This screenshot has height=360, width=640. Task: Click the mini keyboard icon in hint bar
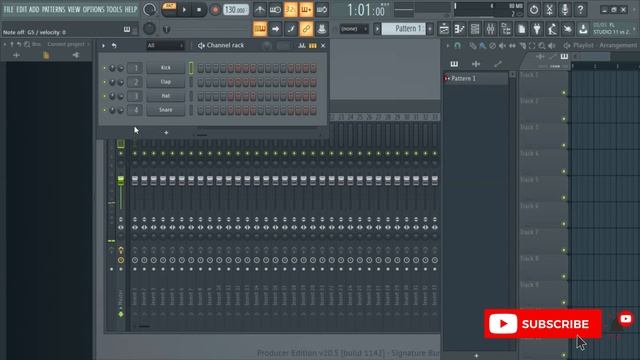pyautogui.click(x=127, y=29)
